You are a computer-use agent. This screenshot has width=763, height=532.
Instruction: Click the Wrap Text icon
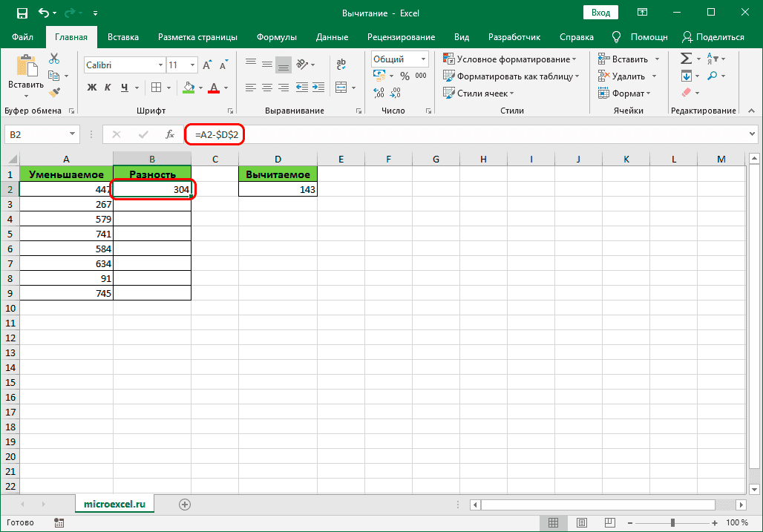[341, 65]
